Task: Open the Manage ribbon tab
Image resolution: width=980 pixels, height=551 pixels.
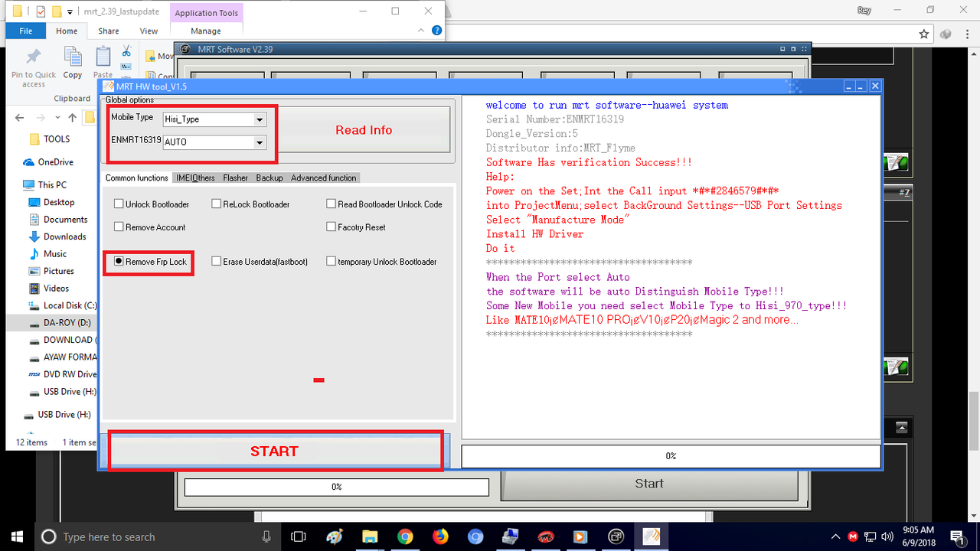Action: pos(205,31)
